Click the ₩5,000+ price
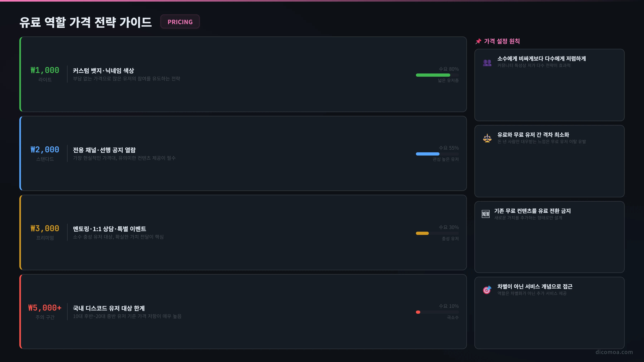 tap(45, 308)
